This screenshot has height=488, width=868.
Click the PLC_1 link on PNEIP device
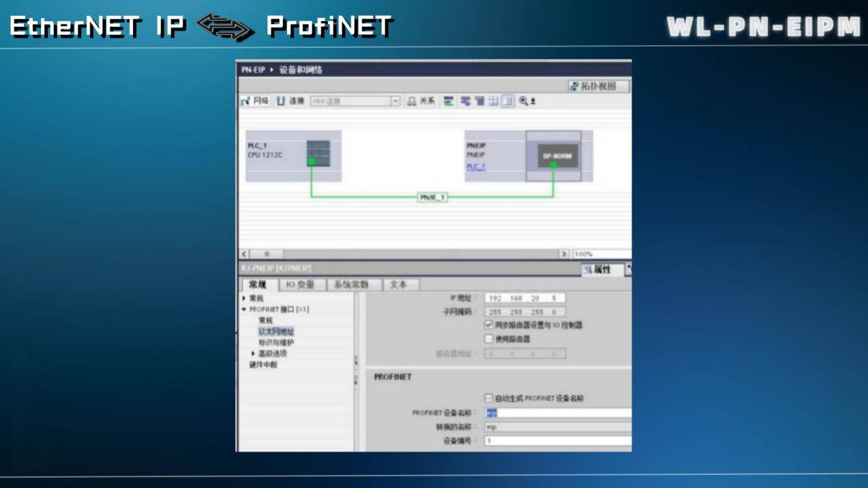pyautogui.click(x=475, y=166)
